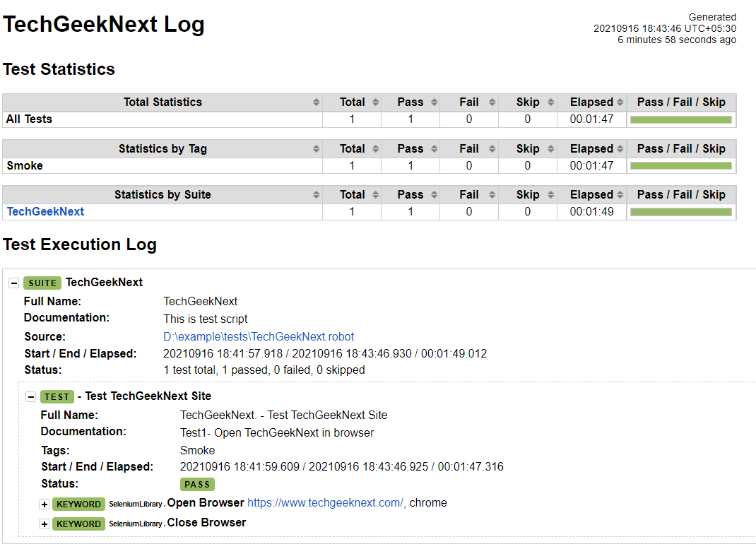This screenshot has height=549, width=756.
Task: Select the All Tests row label
Action: point(29,119)
